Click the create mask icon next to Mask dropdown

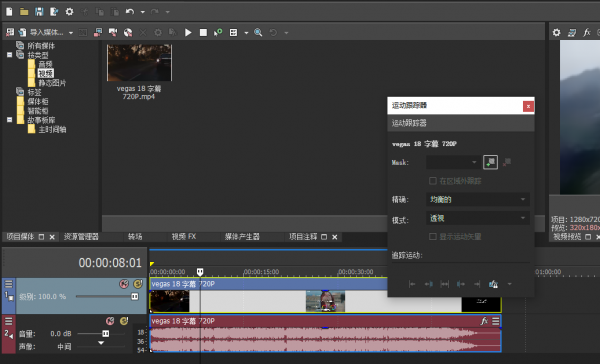(x=490, y=162)
